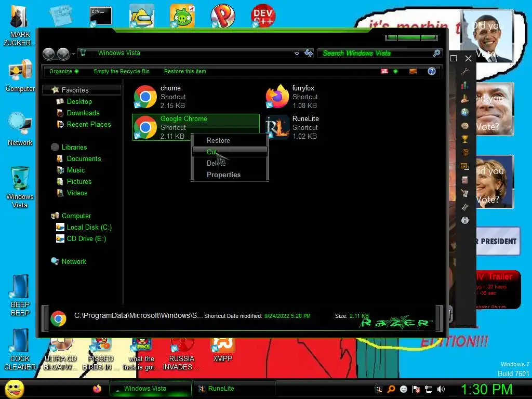This screenshot has width=532, height=399.
Task: Open Desktop in Favorites
Action: (x=79, y=101)
